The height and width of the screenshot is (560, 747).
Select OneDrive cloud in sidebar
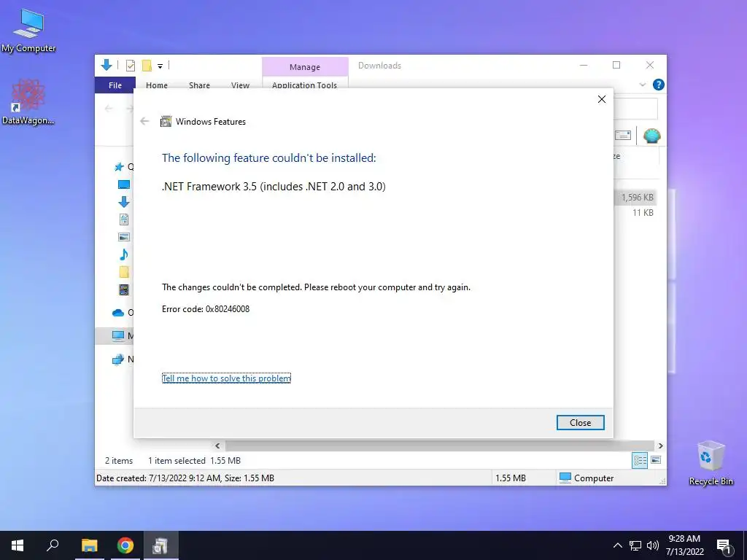pyautogui.click(x=118, y=313)
